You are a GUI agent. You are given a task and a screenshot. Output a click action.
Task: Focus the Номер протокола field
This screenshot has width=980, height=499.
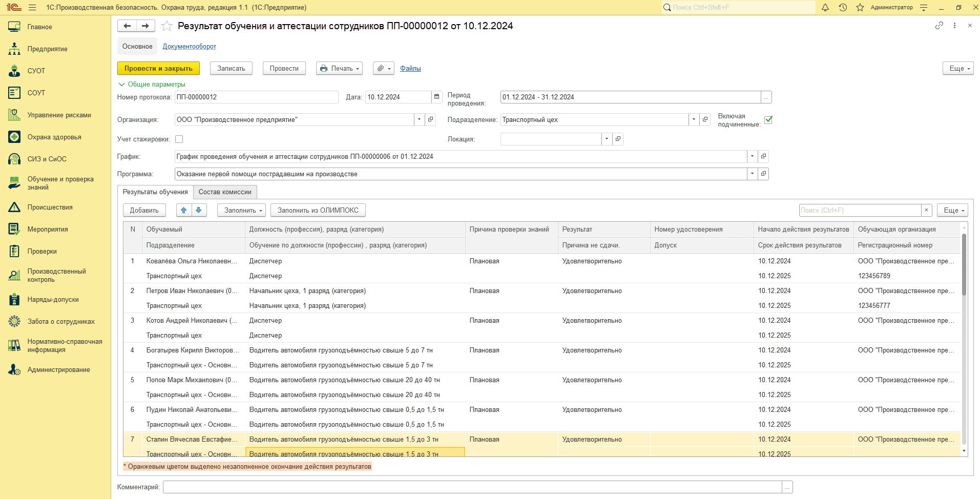[256, 97]
